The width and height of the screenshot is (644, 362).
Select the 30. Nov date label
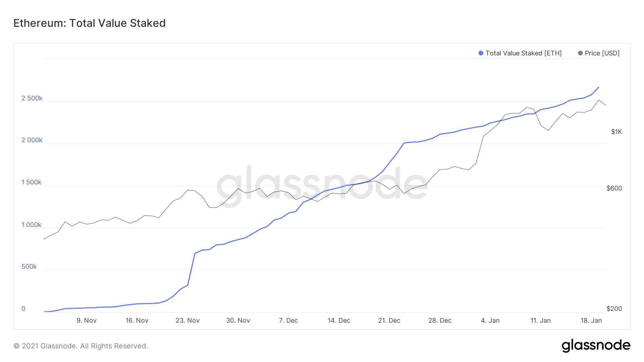tap(238, 321)
